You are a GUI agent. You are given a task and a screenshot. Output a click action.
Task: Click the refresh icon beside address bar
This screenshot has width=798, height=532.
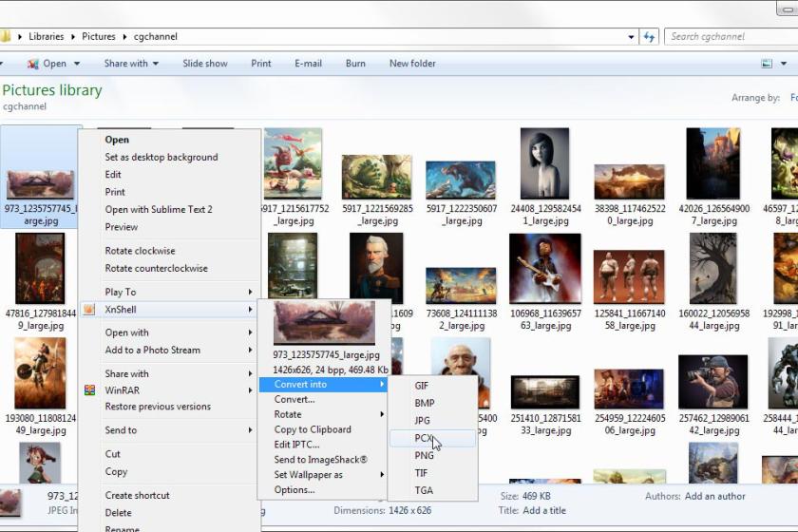[649, 37]
